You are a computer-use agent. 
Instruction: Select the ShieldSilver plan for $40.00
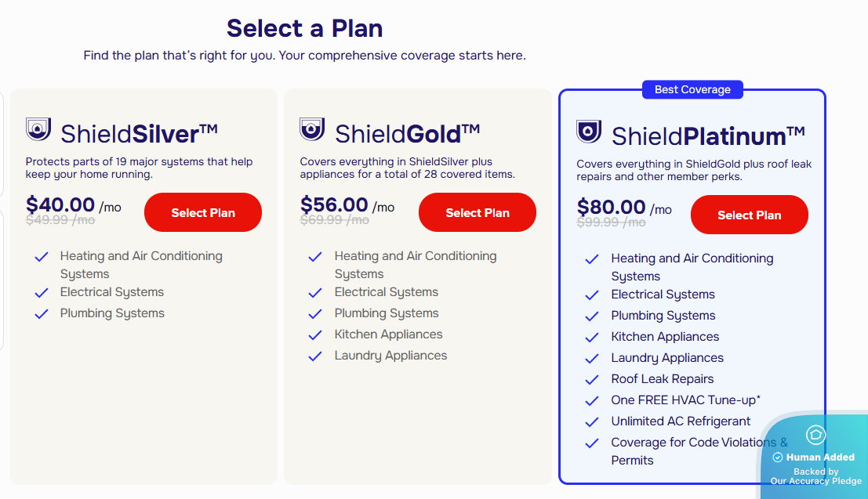[x=203, y=212]
